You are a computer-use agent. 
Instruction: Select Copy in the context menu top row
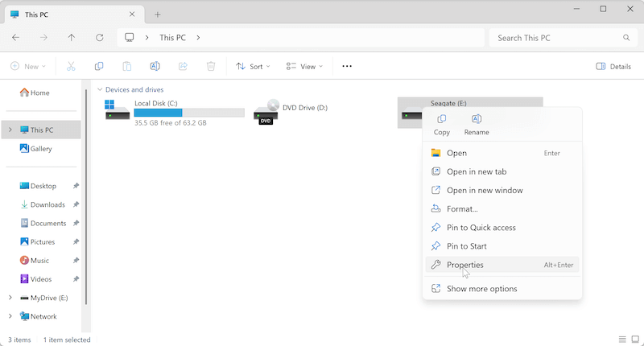point(441,125)
